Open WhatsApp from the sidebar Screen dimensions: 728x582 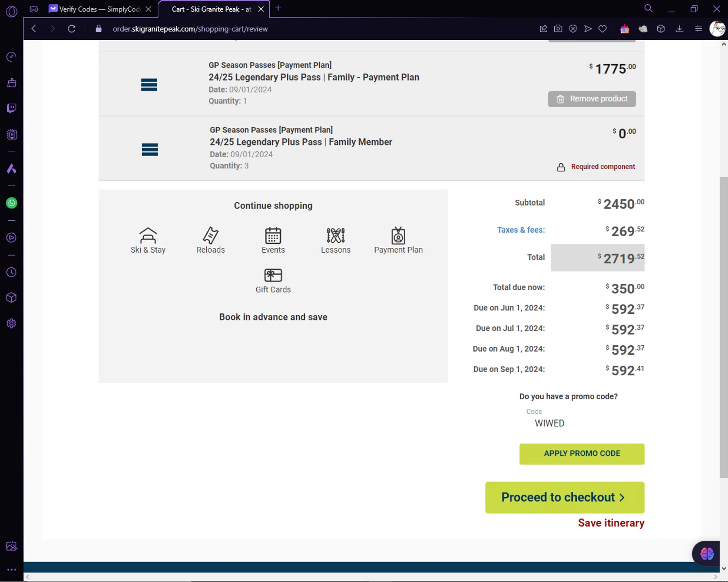pyautogui.click(x=12, y=203)
